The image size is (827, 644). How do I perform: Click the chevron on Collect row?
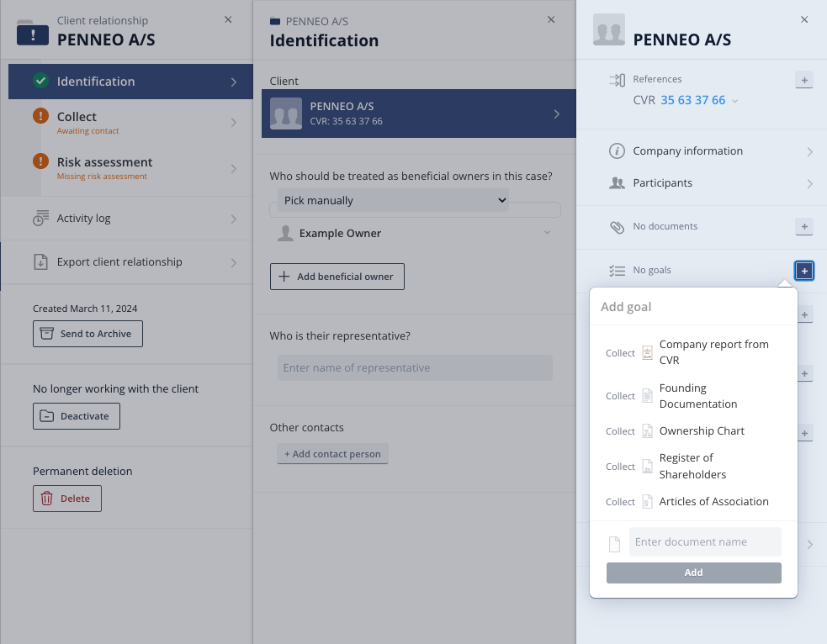pyautogui.click(x=234, y=123)
